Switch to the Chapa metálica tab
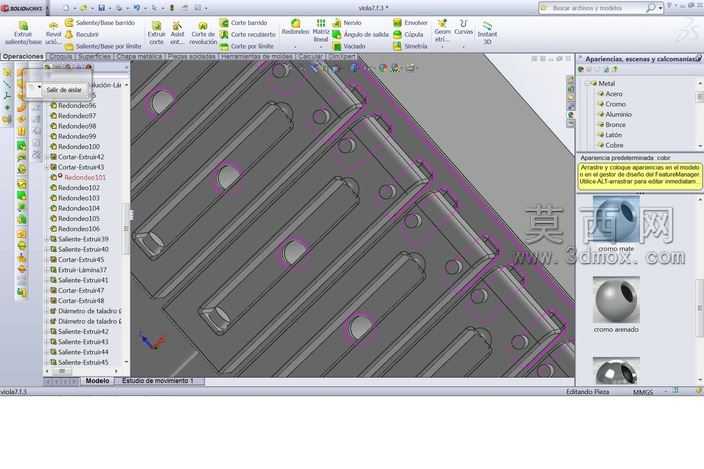The width and height of the screenshot is (704, 469). (x=139, y=57)
